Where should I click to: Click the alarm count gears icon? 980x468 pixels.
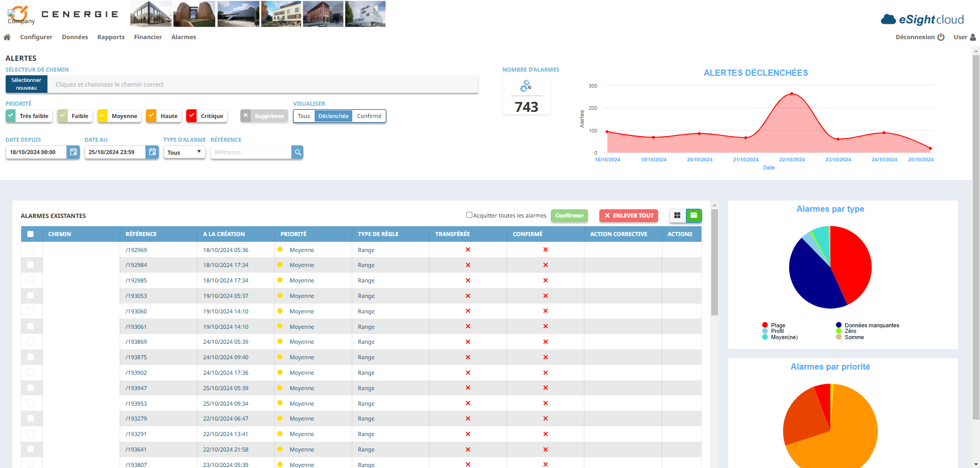pyautogui.click(x=526, y=86)
